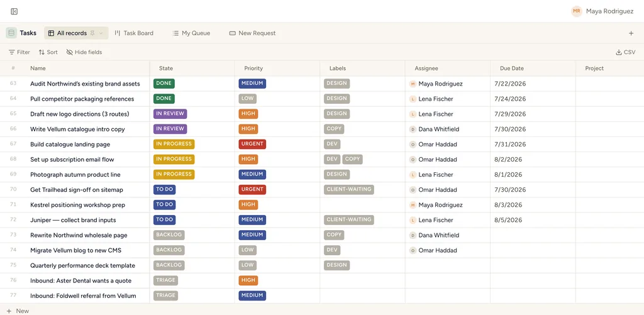This screenshot has width=644, height=315.
Task: Click URGENT priority of Build catalogue landing page
Action: tap(252, 144)
